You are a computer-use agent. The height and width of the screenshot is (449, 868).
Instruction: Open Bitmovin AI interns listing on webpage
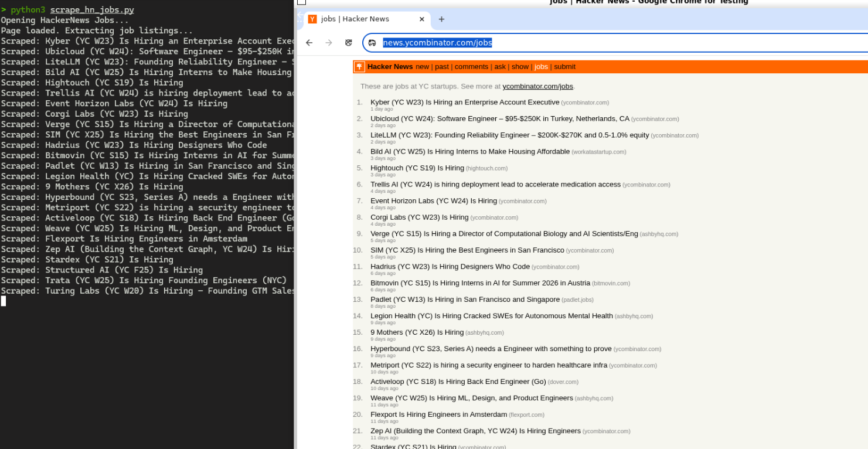tap(480, 283)
